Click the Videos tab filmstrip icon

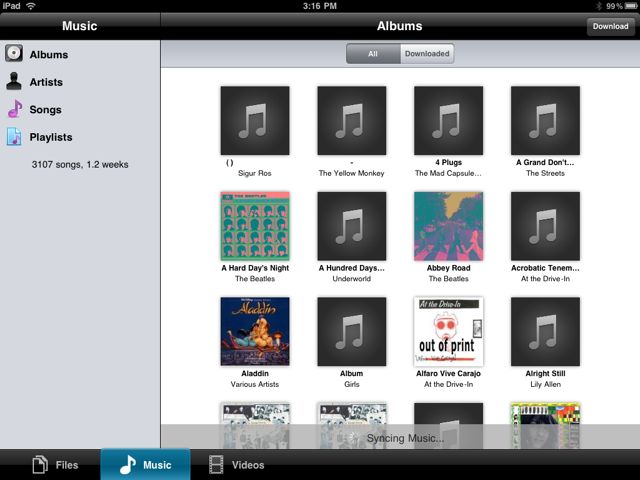click(216, 464)
